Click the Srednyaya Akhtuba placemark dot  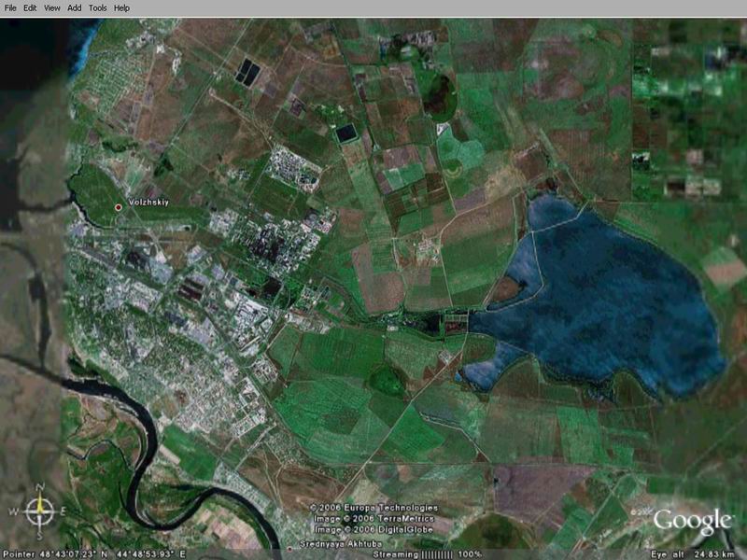point(289,549)
